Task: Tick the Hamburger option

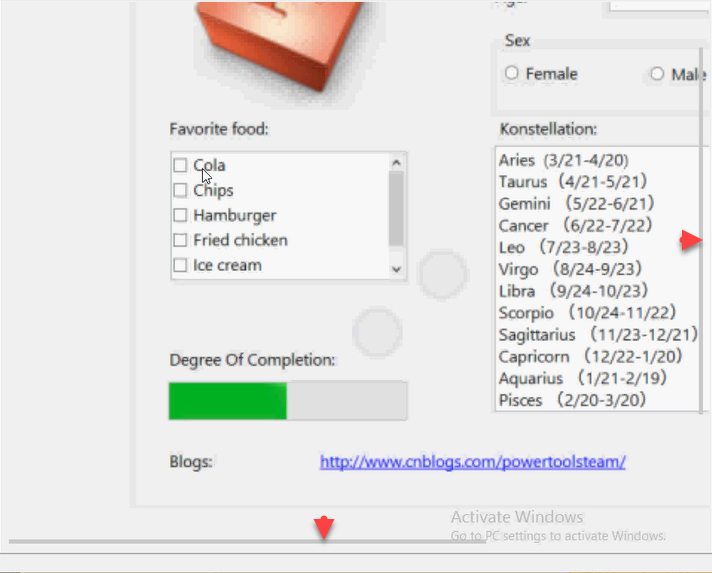Action: 181,216
